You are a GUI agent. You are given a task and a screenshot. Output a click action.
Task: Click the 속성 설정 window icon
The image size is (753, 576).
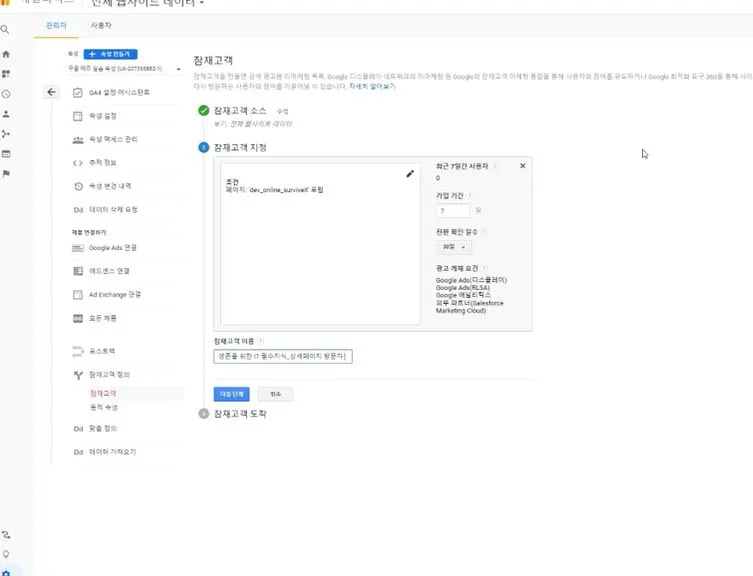[77, 116]
